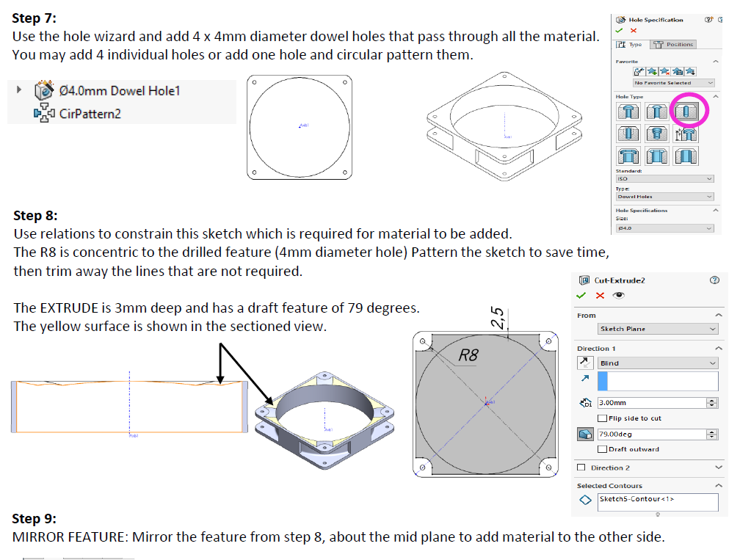Collapse the From section

(719, 315)
